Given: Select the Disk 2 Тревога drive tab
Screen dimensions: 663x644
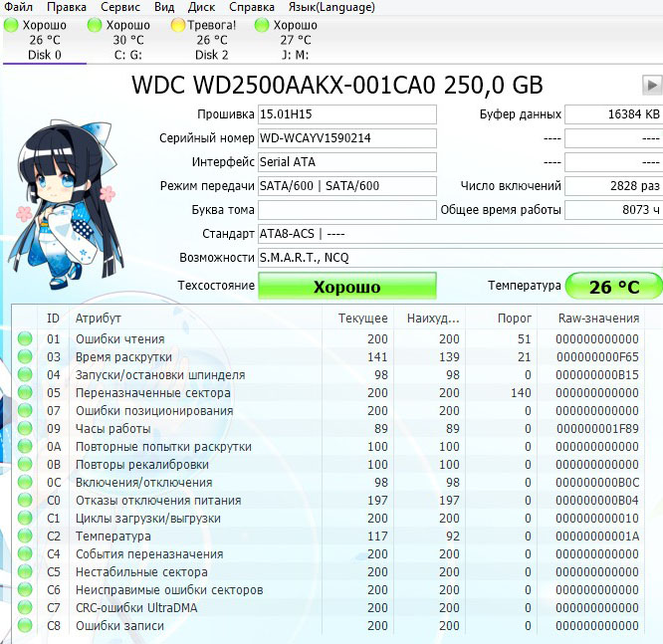Looking at the screenshot, I should 211,40.
